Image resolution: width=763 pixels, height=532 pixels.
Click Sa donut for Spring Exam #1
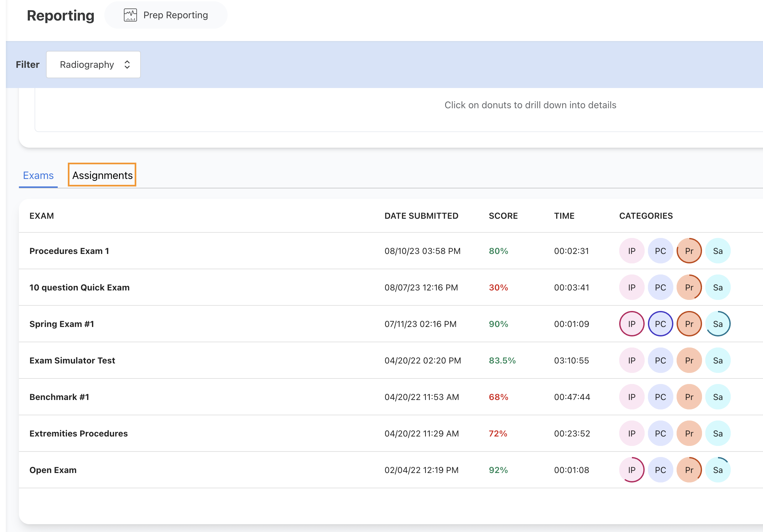coord(717,324)
